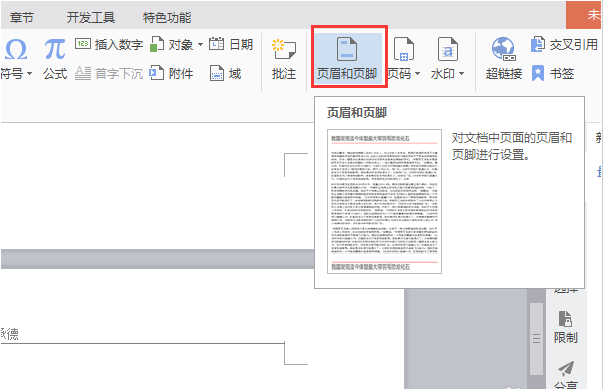
Task: Insert a hyperlink with the 超链接 globe icon
Action: [503, 49]
